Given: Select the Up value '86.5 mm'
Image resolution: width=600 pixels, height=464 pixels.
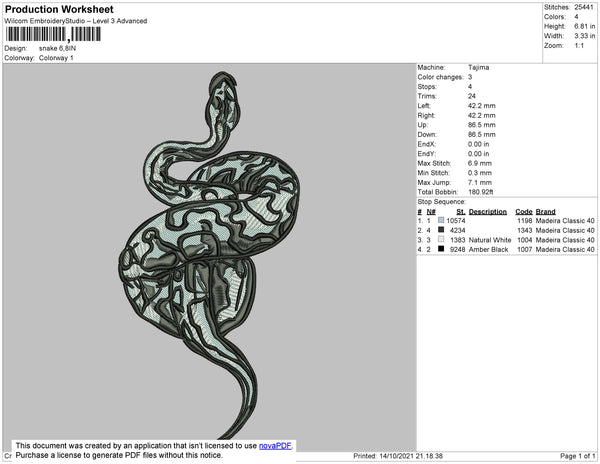Looking at the screenshot, I should pos(482,125).
